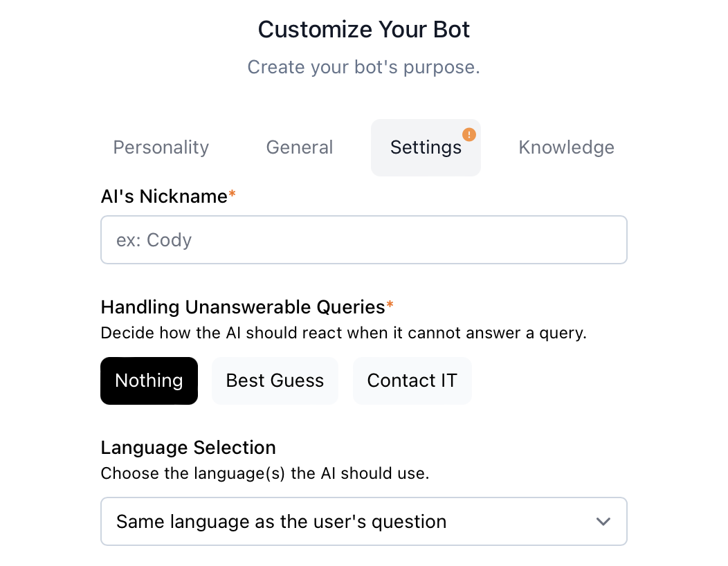
Task: Click the Handling Unanswerable Queries label
Action: click(243, 307)
